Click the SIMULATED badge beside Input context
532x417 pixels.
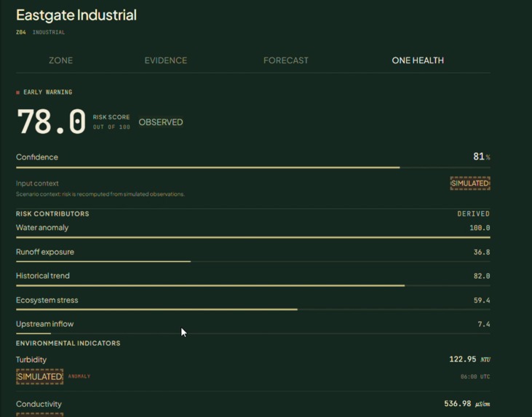470,183
